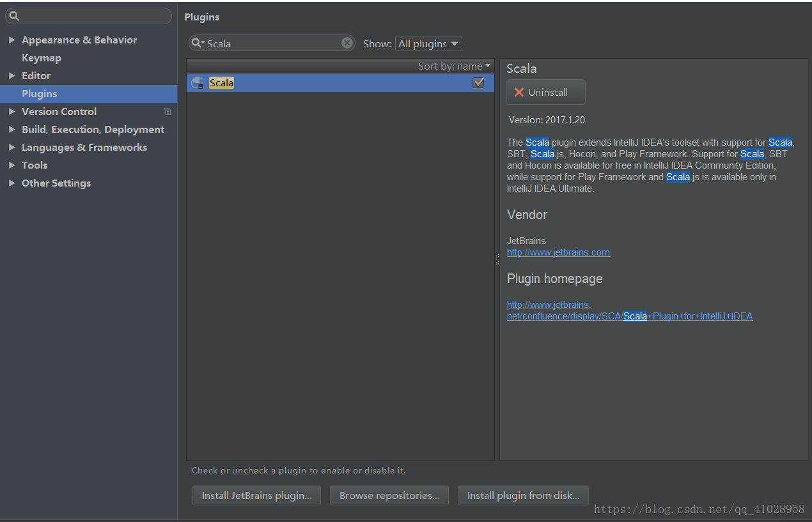Click the settings search magnifier icon

(14, 17)
